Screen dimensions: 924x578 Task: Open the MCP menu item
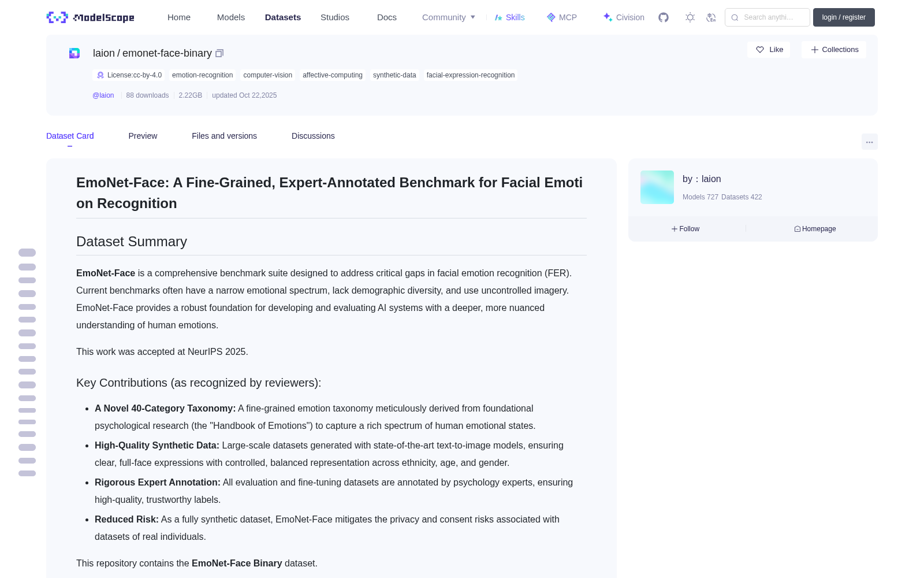point(562,17)
